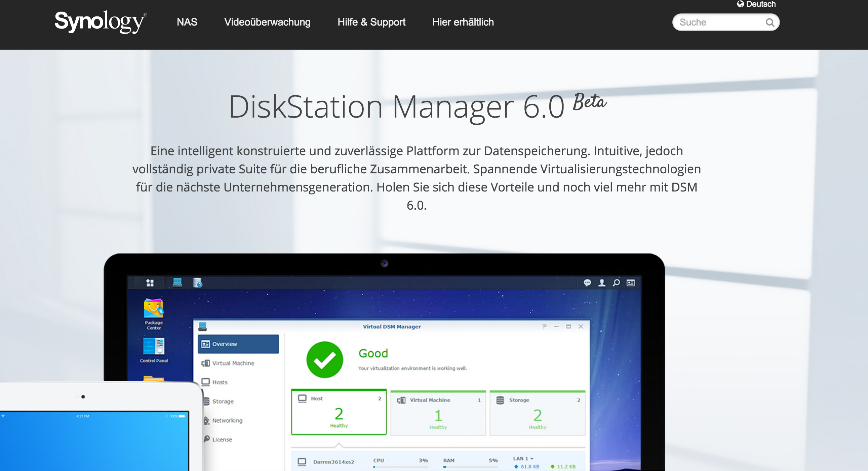Click help question mark in window
The width and height of the screenshot is (868, 471).
click(x=544, y=326)
